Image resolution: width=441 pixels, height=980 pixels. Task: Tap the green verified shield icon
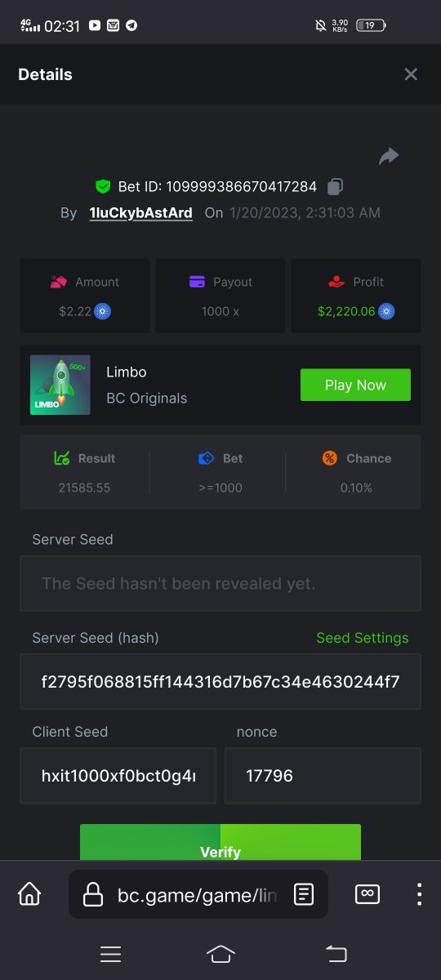point(103,187)
